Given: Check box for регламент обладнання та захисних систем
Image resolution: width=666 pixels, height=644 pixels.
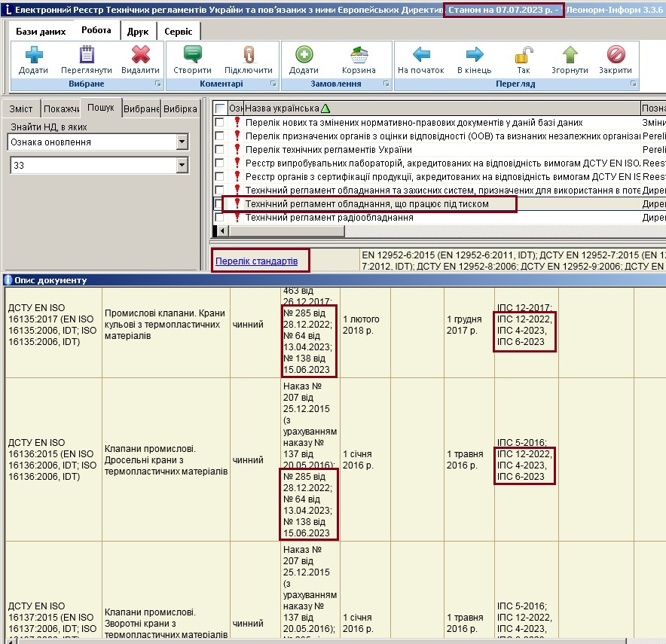Looking at the screenshot, I should pyautogui.click(x=219, y=190).
